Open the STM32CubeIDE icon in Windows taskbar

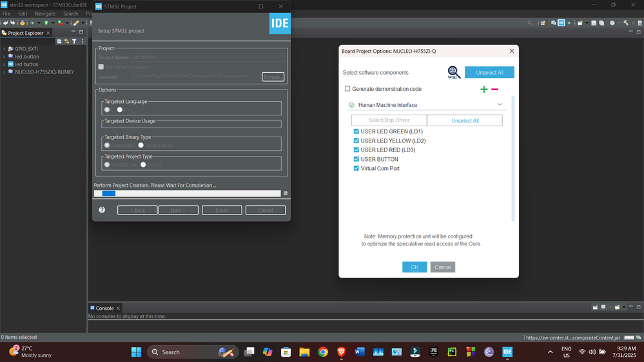coord(507,352)
